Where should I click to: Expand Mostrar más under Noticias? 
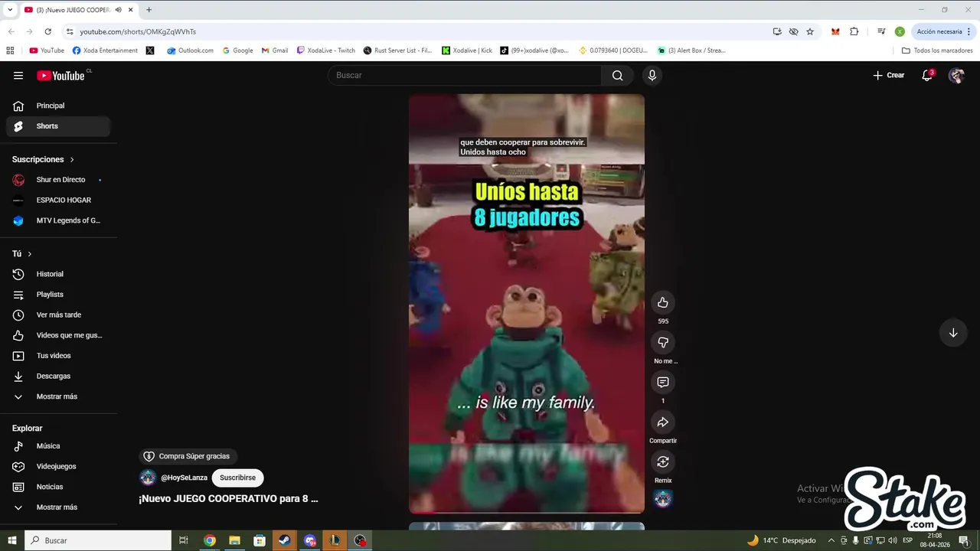click(58, 507)
